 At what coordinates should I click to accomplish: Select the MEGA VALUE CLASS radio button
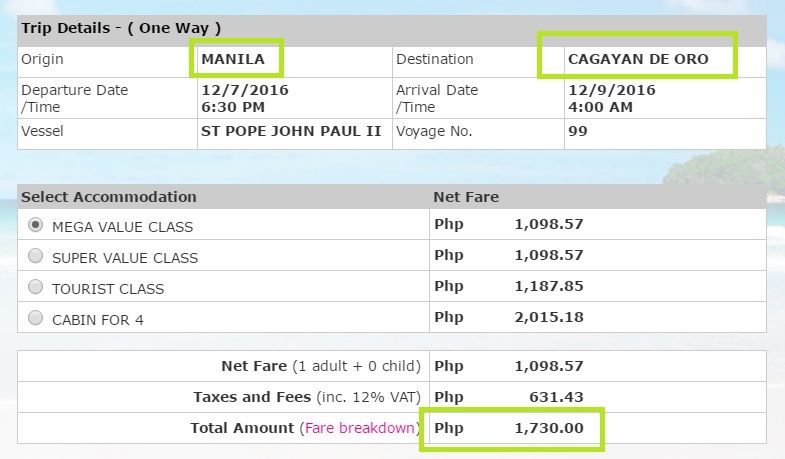click(x=35, y=225)
